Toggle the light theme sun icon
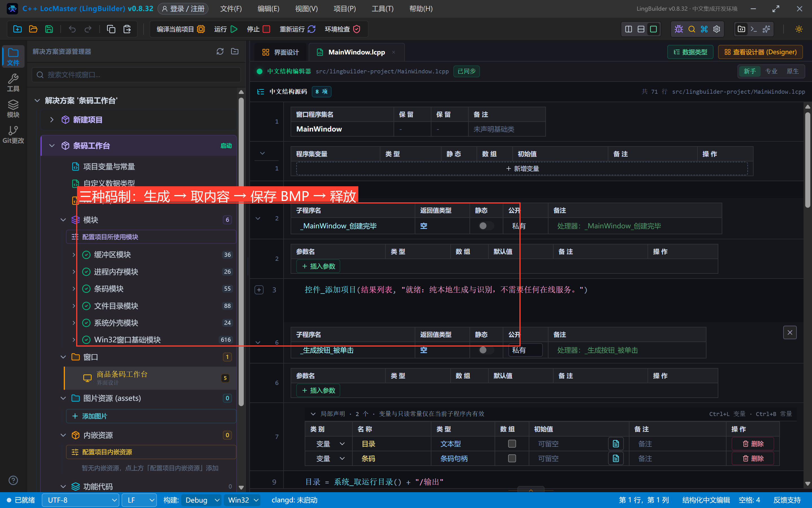This screenshot has width=812, height=508. (799, 29)
